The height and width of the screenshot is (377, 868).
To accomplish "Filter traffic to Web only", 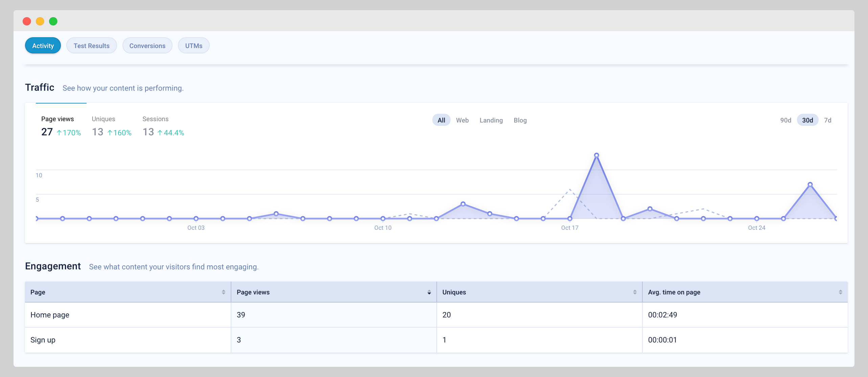I will pos(462,120).
